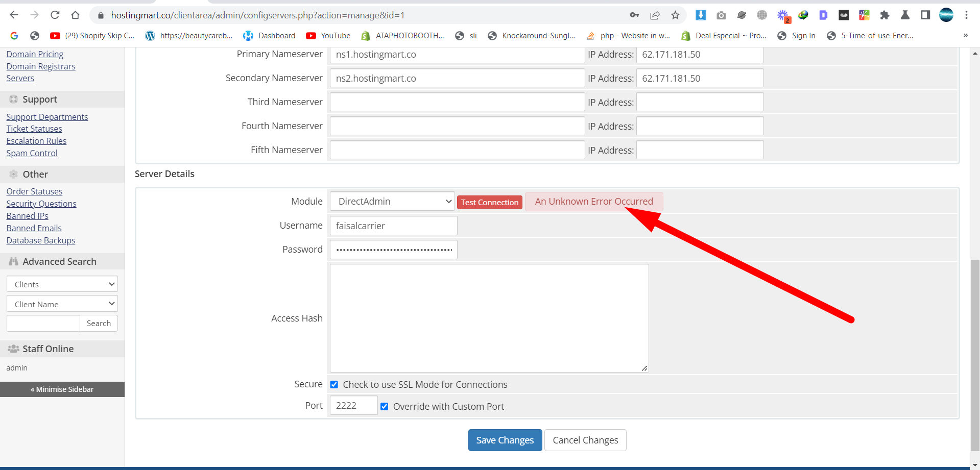Click the Secondary Nameserver field
This screenshot has width=980, height=470.
click(457, 78)
